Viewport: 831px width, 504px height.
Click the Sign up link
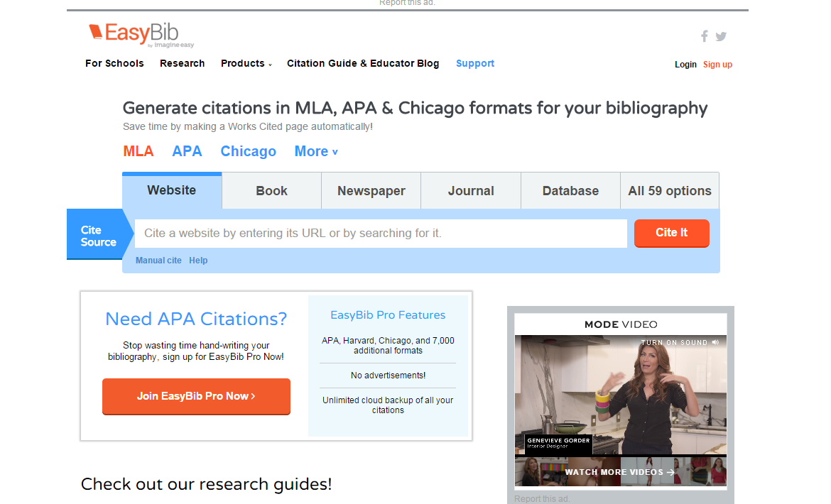pos(717,65)
